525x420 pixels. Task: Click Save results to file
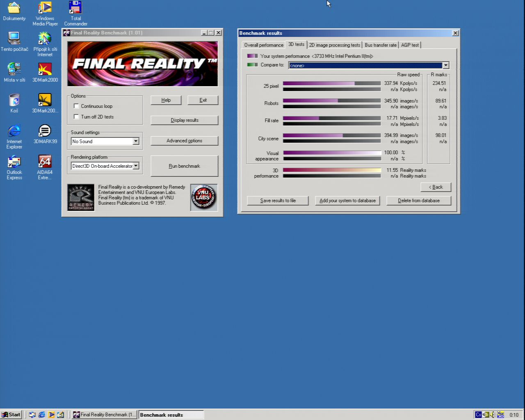pos(278,201)
